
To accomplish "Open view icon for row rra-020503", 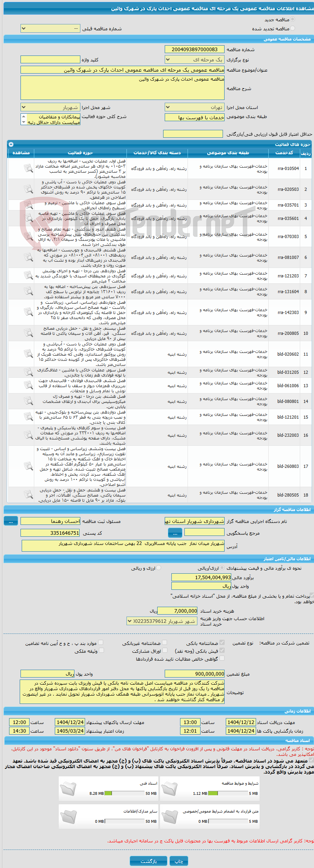I will 28,189.
